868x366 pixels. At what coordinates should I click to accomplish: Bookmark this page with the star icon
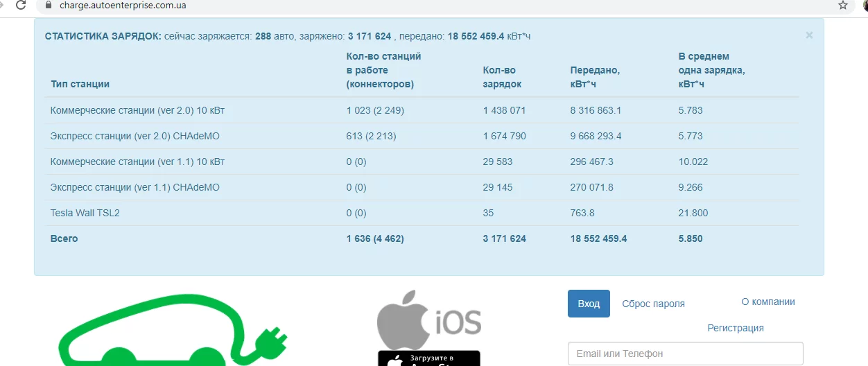(843, 5)
